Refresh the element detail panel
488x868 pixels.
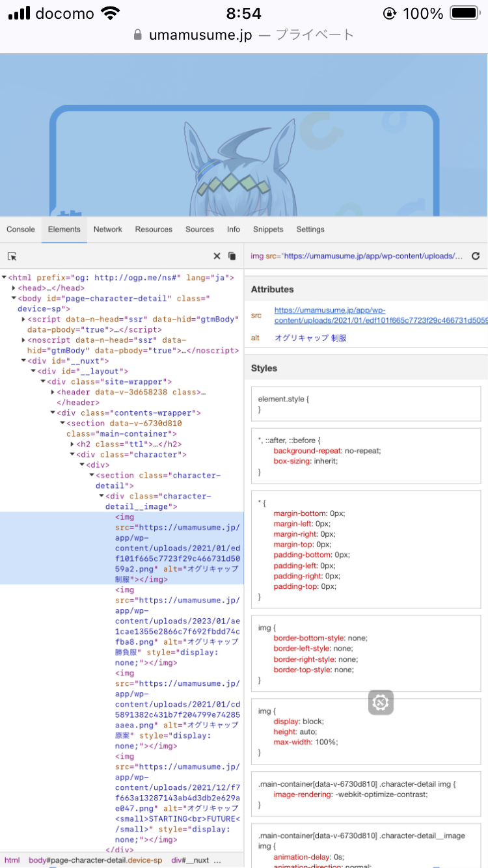tap(476, 256)
